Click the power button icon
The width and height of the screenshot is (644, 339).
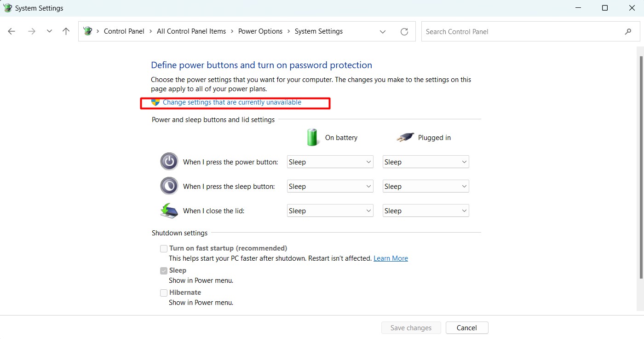(x=169, y=162)
